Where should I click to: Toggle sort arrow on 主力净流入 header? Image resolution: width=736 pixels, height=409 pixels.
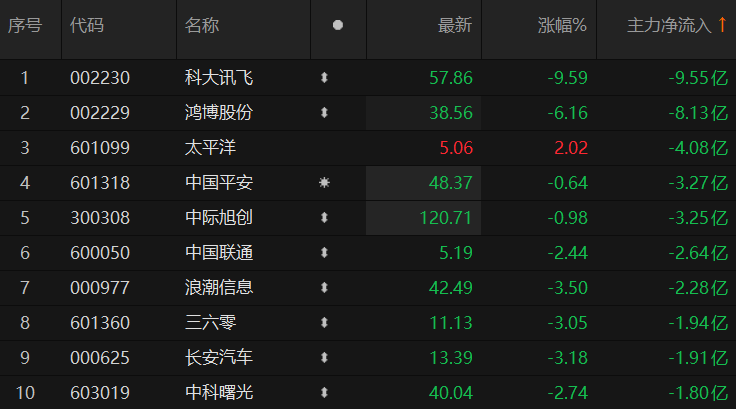721,26
